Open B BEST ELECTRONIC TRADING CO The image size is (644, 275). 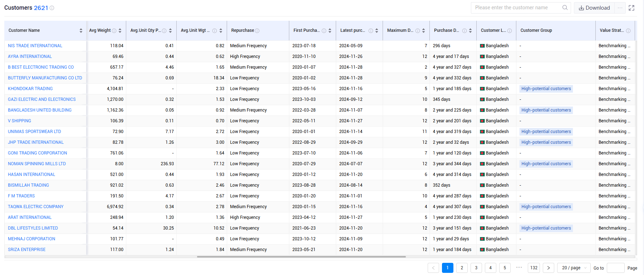tap(41, 67)
